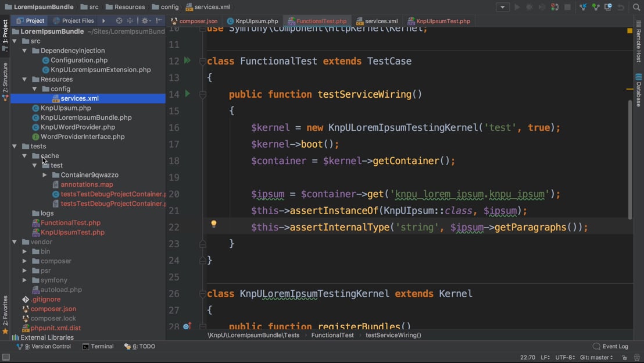Open the 6: TODO tool window
The width and height of the screenshot is (644, 363).
(x=139, y=346)
